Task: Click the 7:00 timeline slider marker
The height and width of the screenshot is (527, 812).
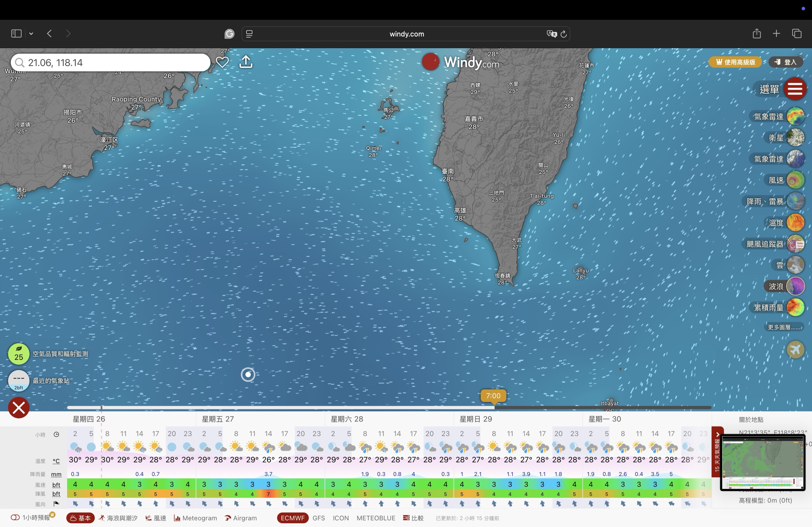Action: pyautogui.click(x=493, y=396)
